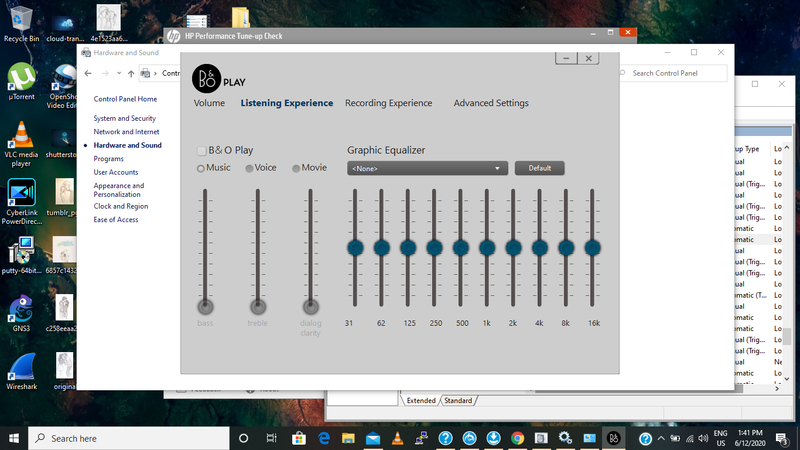Click the bass slider knob
The image size is (800, 450).
[205, 307]
